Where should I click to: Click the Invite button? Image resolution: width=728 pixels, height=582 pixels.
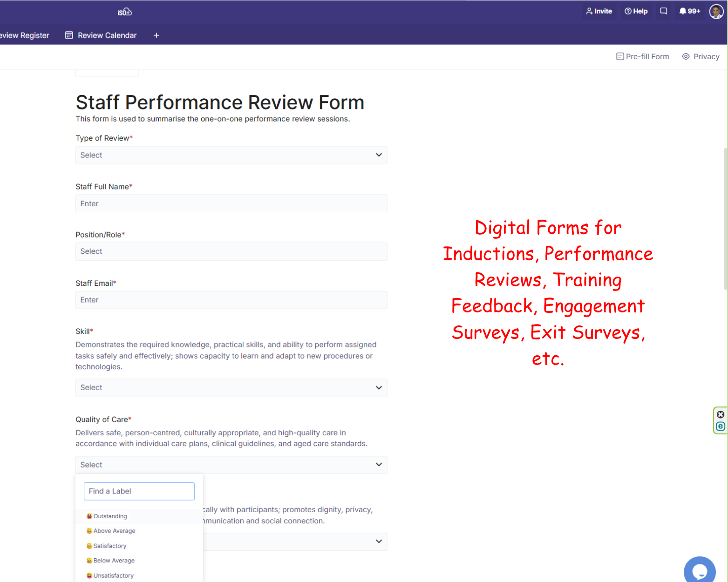point(599,11)
